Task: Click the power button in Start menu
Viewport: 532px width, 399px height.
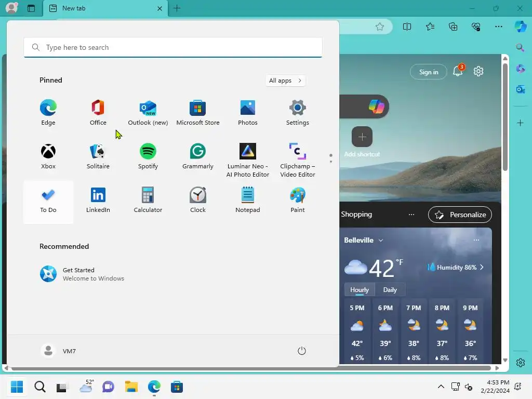Action: coord(302,351)
